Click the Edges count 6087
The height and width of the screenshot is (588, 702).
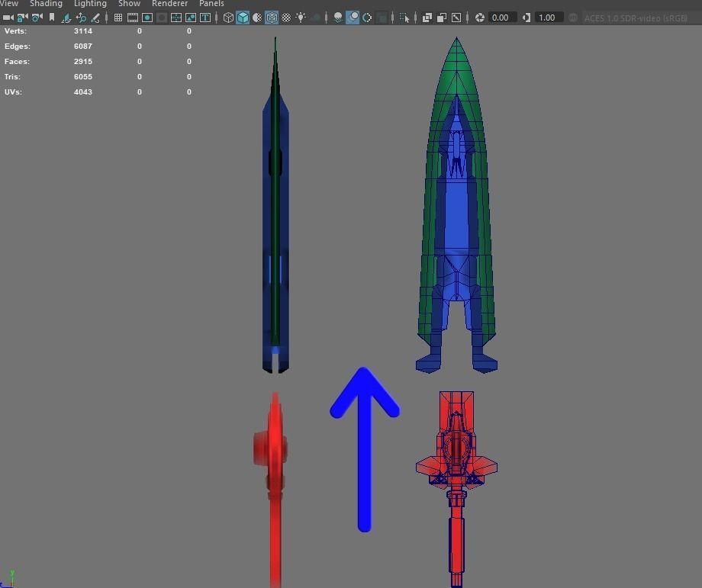point(83,46)
